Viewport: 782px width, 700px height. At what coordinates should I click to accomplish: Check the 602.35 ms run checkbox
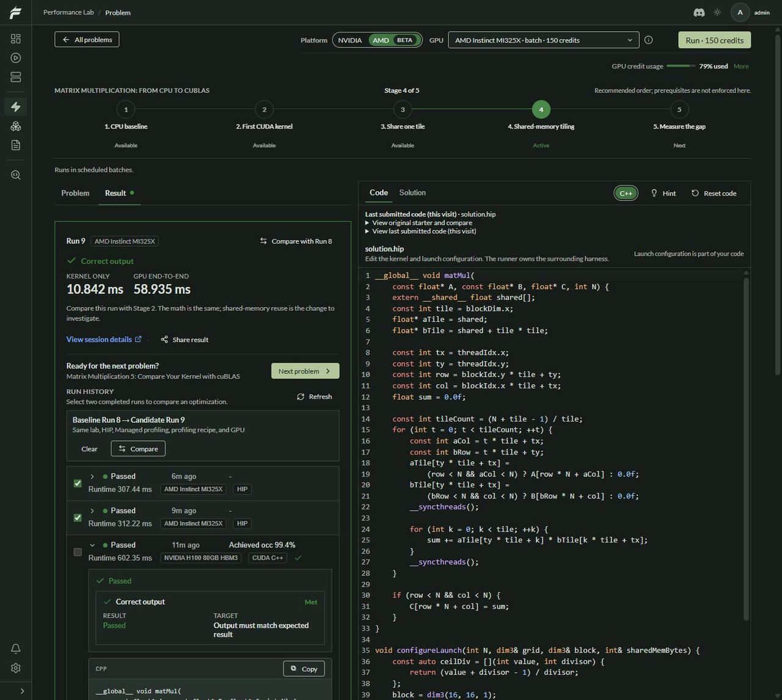[78, 552]
